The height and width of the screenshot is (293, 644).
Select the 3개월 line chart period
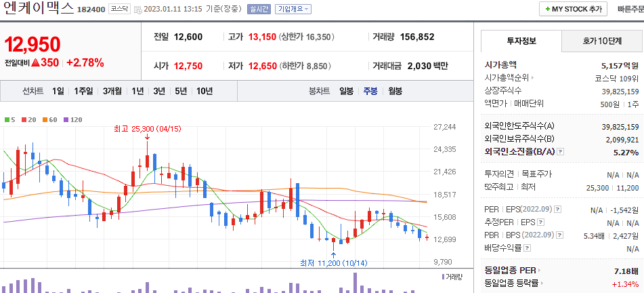click(x=112, y=92)
